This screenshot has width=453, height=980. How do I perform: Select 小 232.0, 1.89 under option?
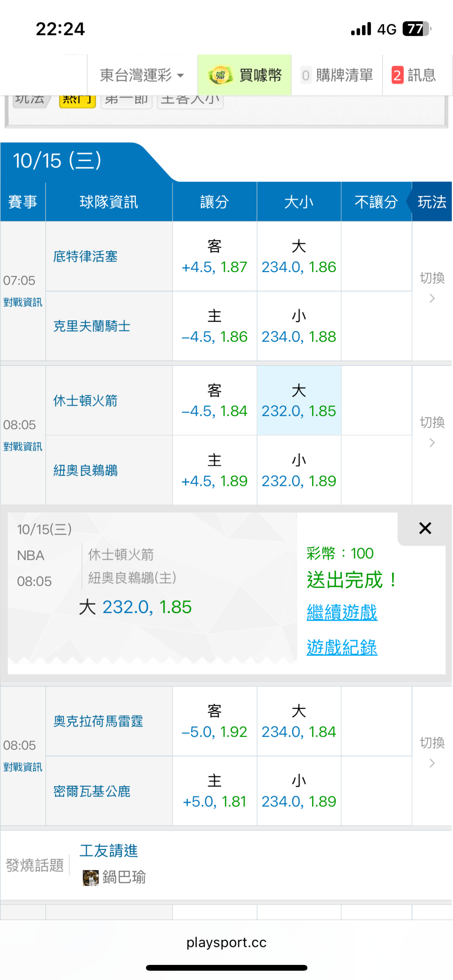coord(299,471)
